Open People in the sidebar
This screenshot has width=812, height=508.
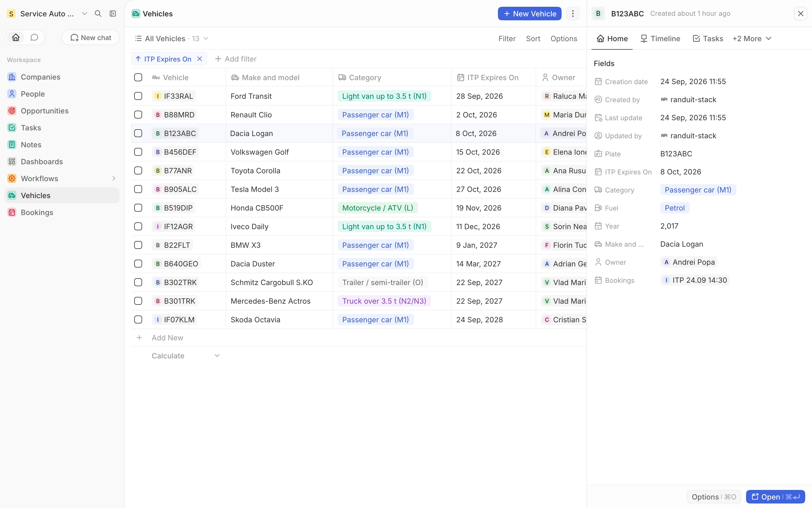[x=62, y=94]
